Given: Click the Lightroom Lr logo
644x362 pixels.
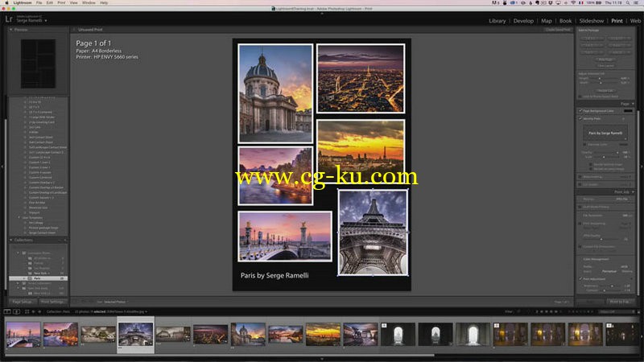Looking at the screenshot, I should [9, 19].
